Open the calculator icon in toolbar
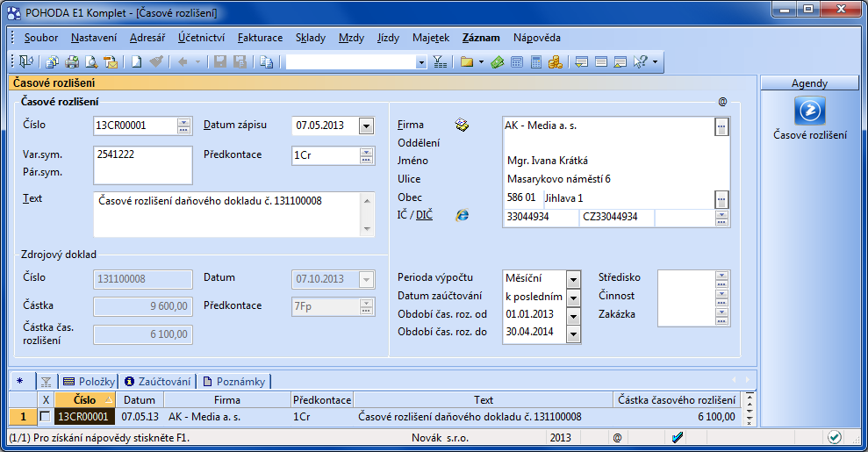Image resolution: width=868 pixels, height=452 pixels. point(536,62)
